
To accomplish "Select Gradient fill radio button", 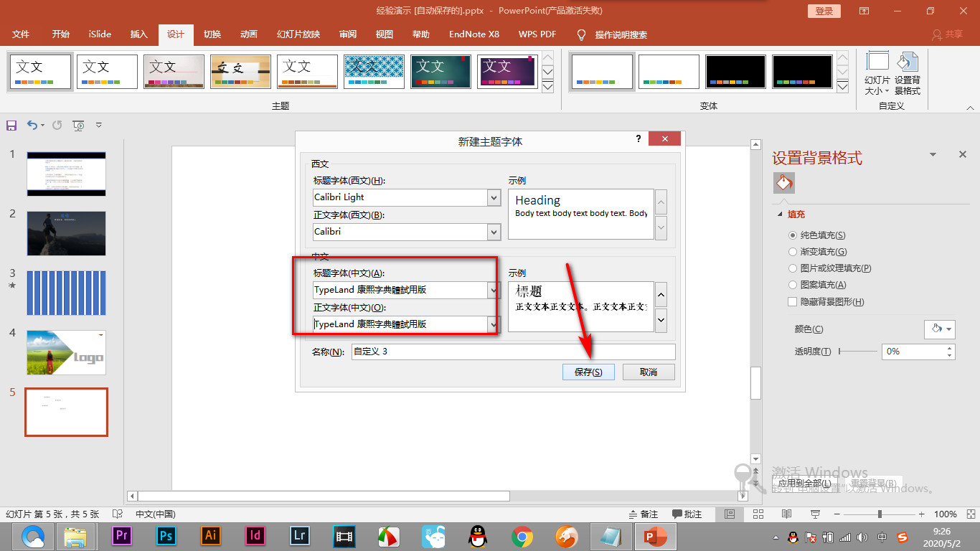I will click(x=793, y=252).
